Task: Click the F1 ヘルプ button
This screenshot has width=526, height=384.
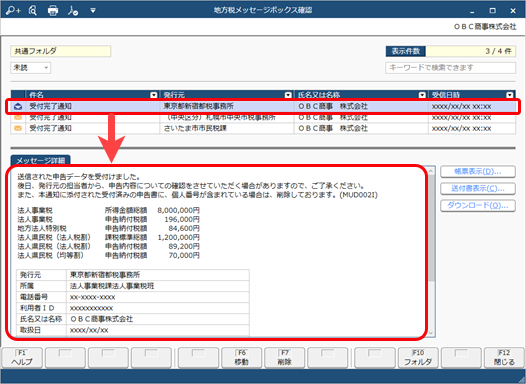Action: click(22, 358)
